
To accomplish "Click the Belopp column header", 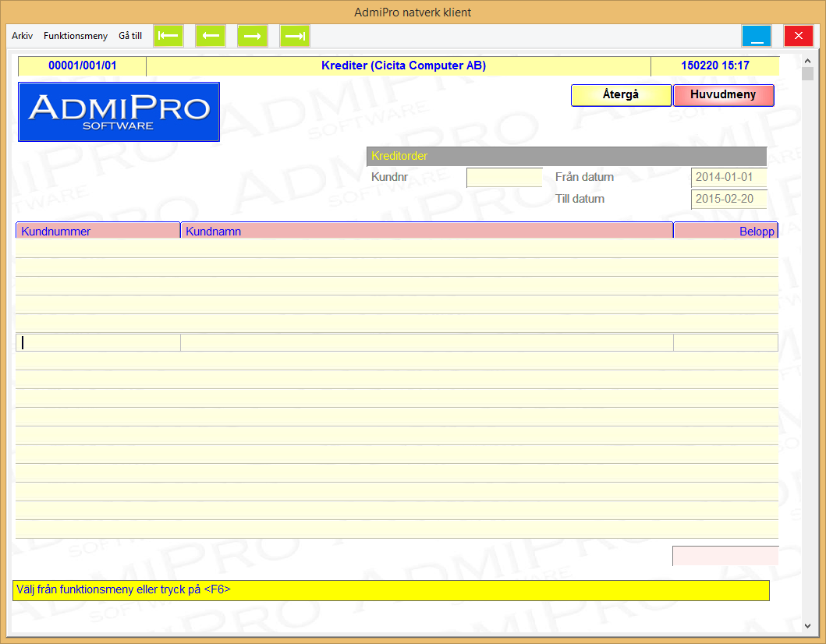I will [725, 231].
